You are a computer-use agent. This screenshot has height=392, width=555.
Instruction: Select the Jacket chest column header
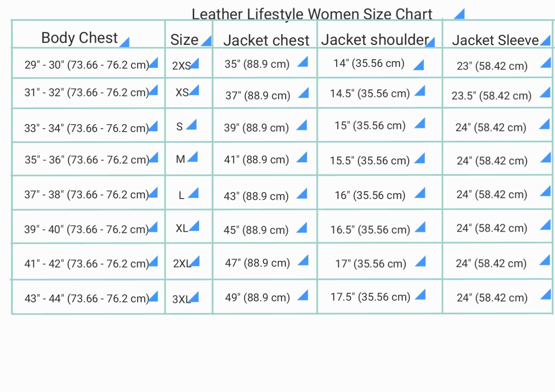266,40
